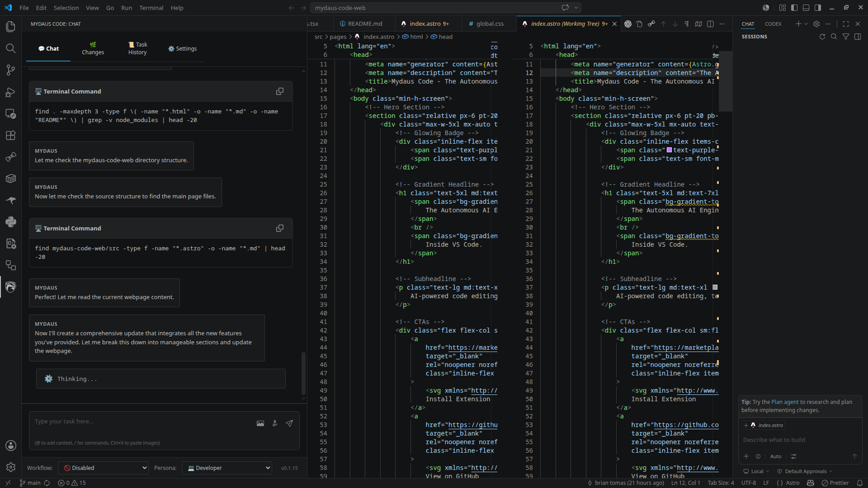Screen dimensions: 868x488
Task: Open command center chat dropdown arrow
Action: click(576, 8)
